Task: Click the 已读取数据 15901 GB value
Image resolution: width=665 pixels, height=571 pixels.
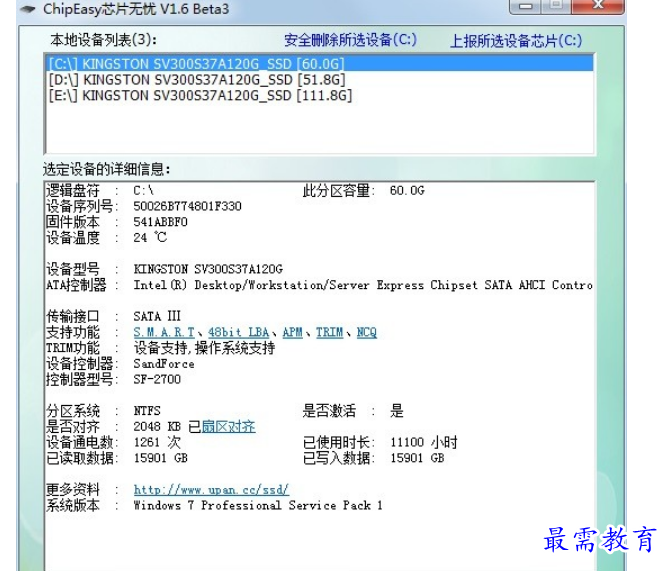Action: pos(160,459)
